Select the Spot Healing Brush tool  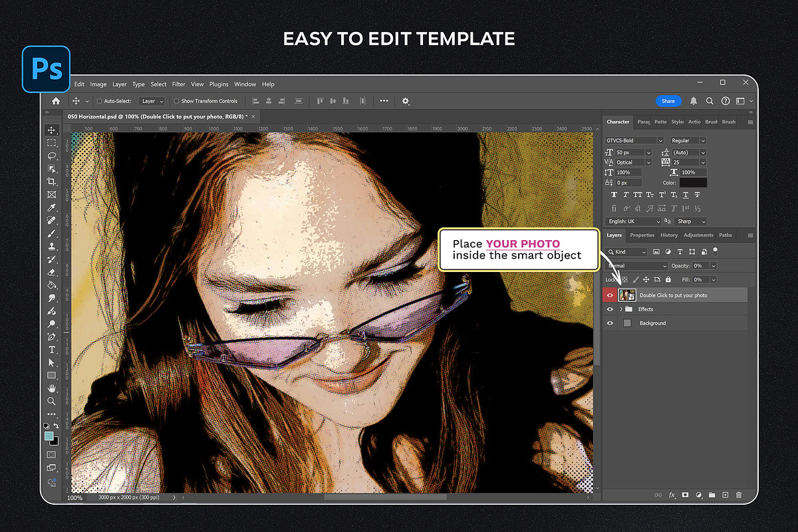coord(52,220)
